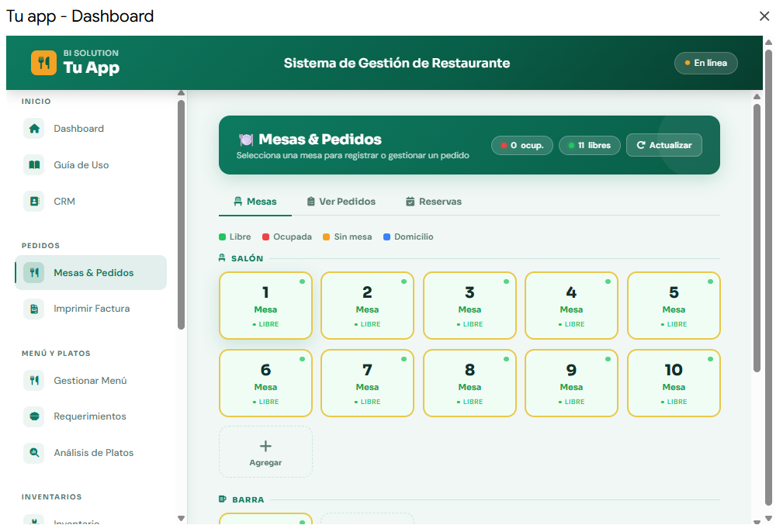Close the Tu app Dashboard window

click(764, 16)
